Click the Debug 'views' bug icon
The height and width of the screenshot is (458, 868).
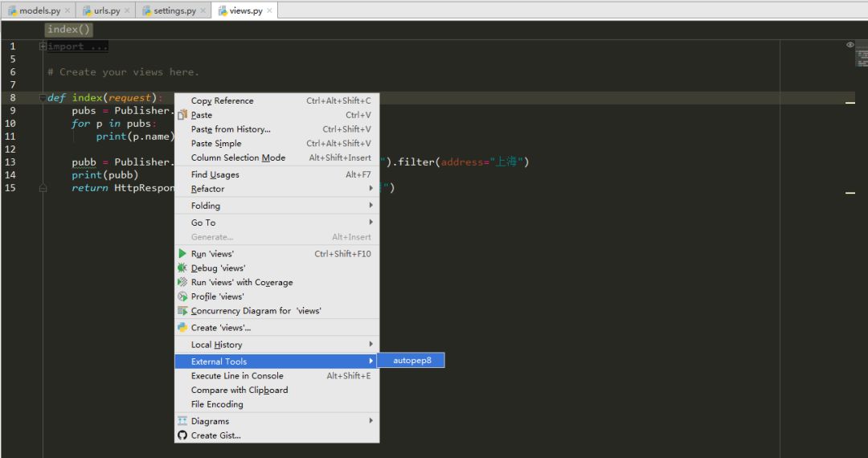[182, 268]
